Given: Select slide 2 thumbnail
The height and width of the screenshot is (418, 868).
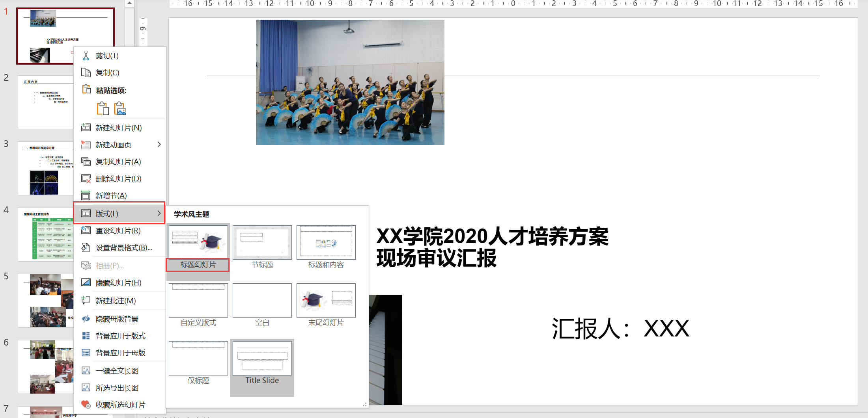Looking at the screenshot, I should point(45,102).
